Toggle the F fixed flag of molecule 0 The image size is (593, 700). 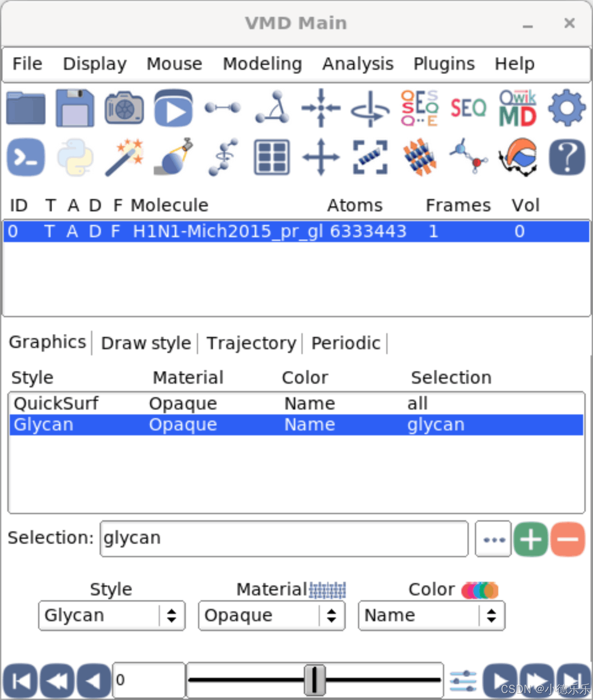(116, 231)
